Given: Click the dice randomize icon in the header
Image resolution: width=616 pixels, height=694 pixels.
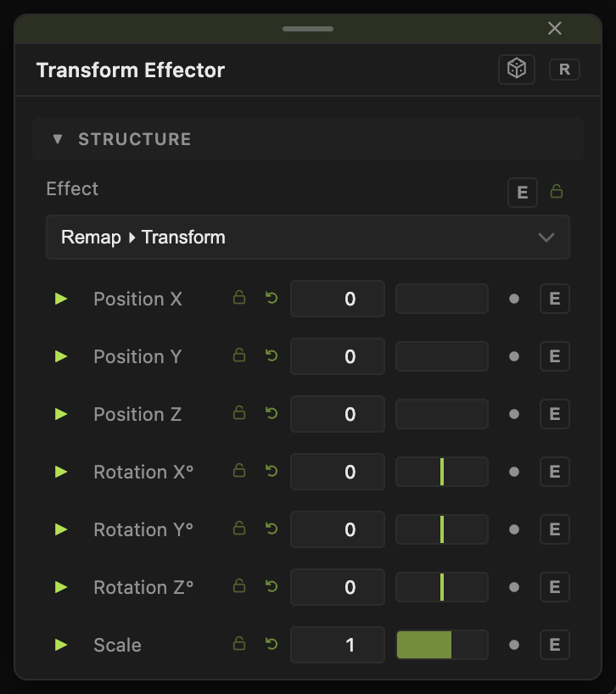Looking at the screenshot, I should click(517, 70).
